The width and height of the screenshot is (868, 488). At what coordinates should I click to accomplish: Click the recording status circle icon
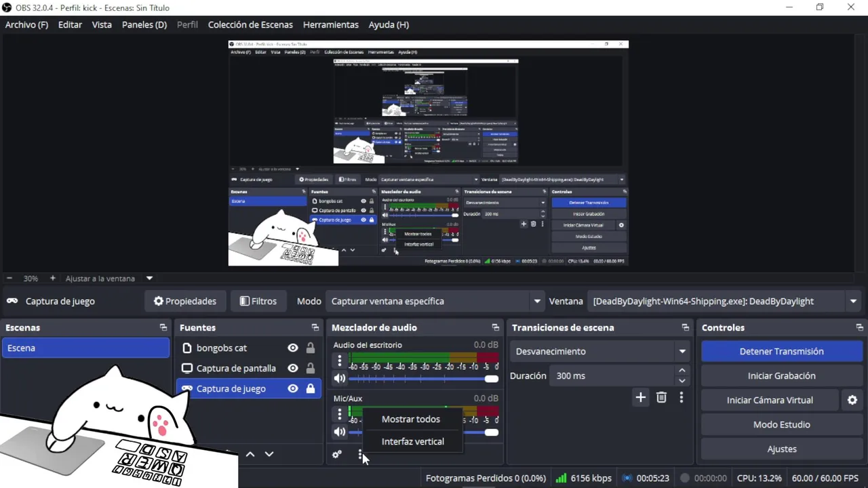point(685,478)
